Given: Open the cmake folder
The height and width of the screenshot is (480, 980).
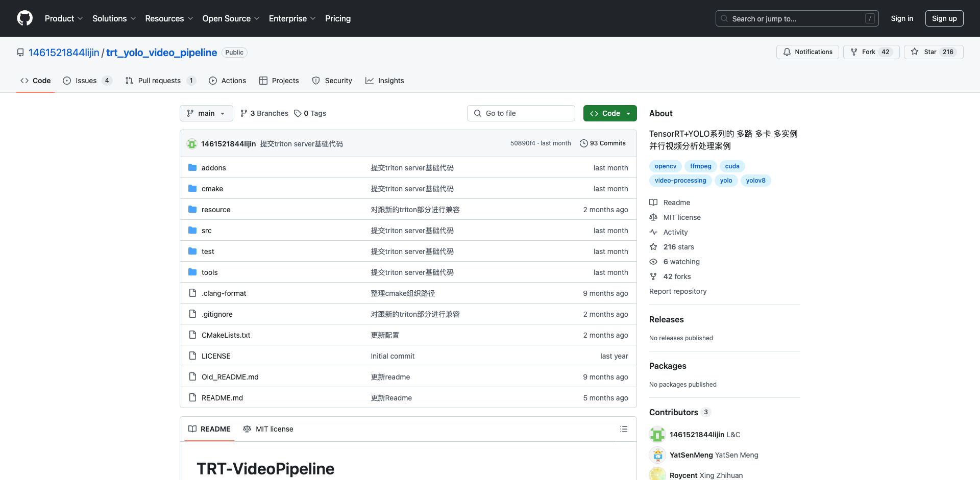Looking at the screenshot, I should click(212, 189).
